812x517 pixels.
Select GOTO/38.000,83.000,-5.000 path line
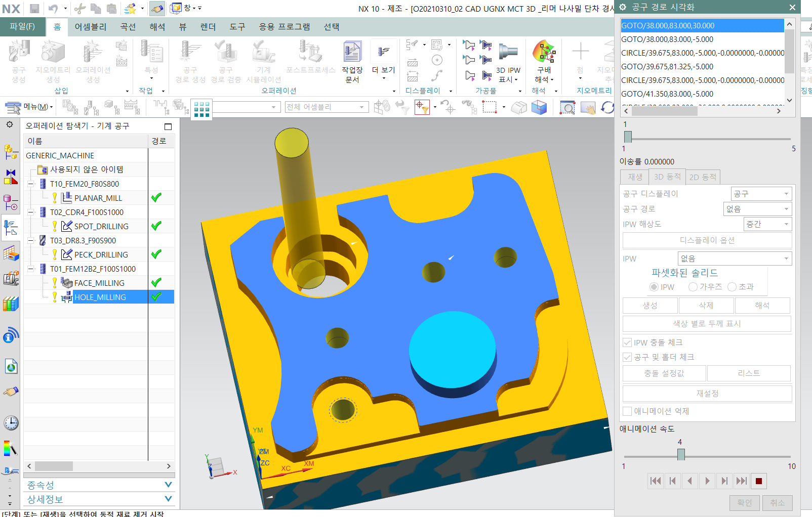pyautogui.click(x=703, y=39)
